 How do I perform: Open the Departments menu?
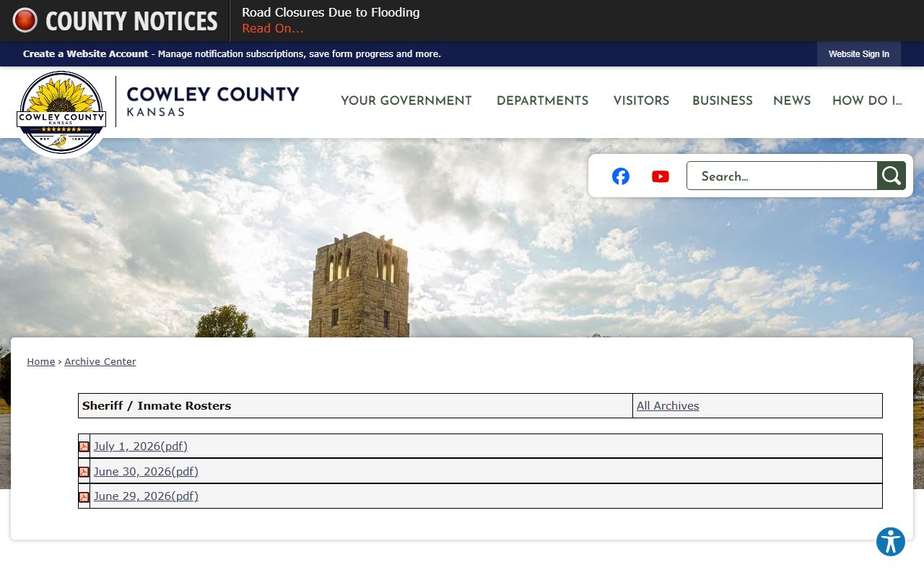543,101
